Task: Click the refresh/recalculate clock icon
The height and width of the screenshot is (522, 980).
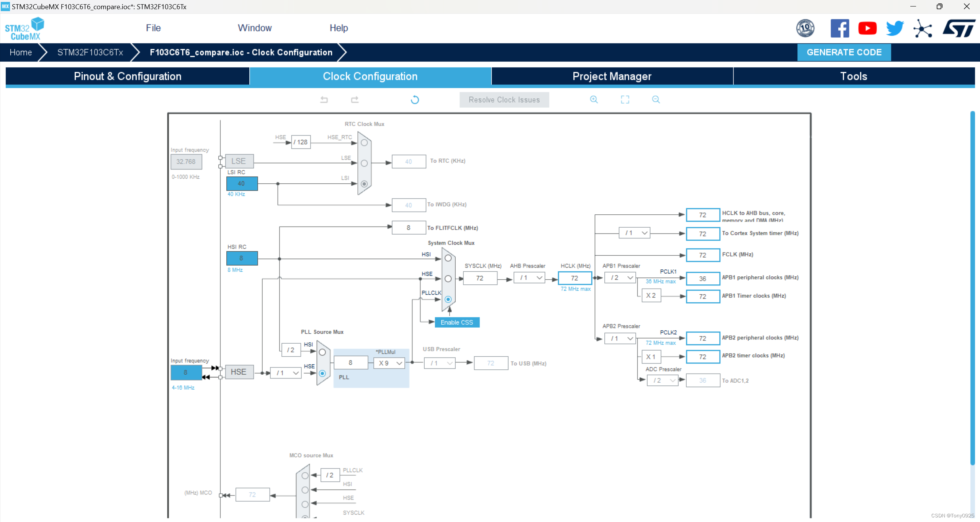Action: pos(415,100)
